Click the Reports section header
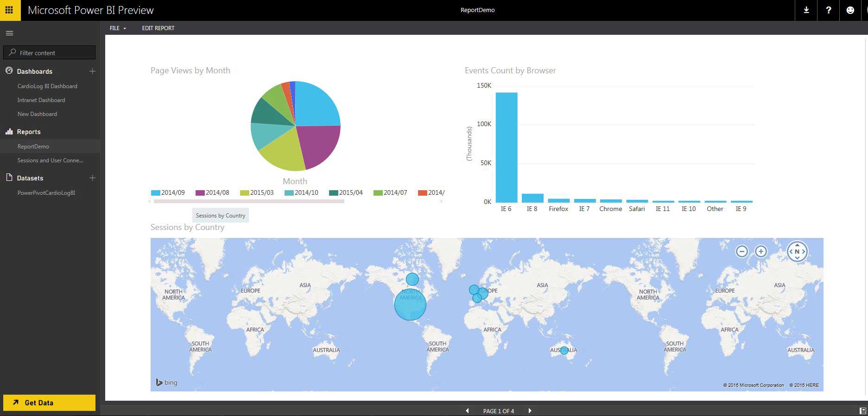 click(x=29, y=132)
